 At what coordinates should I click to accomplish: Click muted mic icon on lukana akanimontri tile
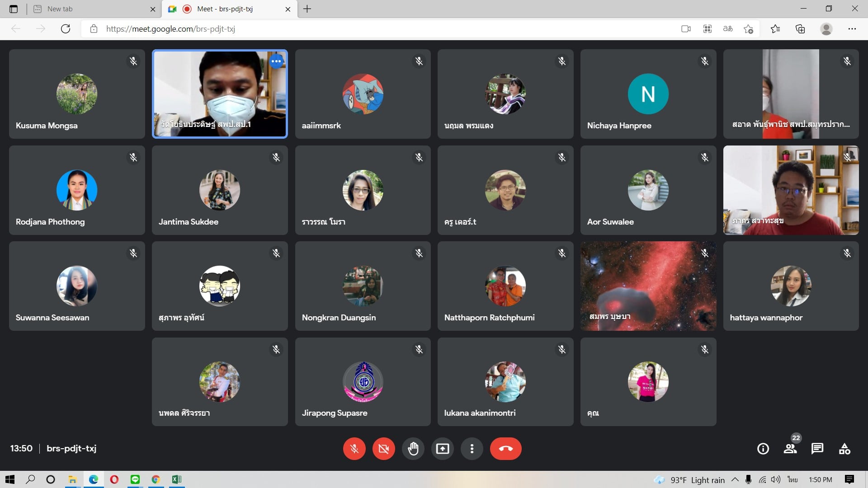[x=562, y=349]
